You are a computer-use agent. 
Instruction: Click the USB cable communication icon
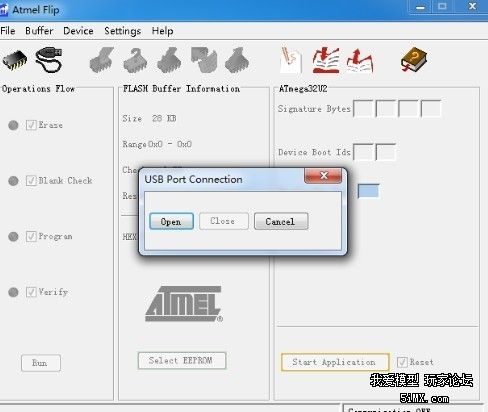coord(49,59)
